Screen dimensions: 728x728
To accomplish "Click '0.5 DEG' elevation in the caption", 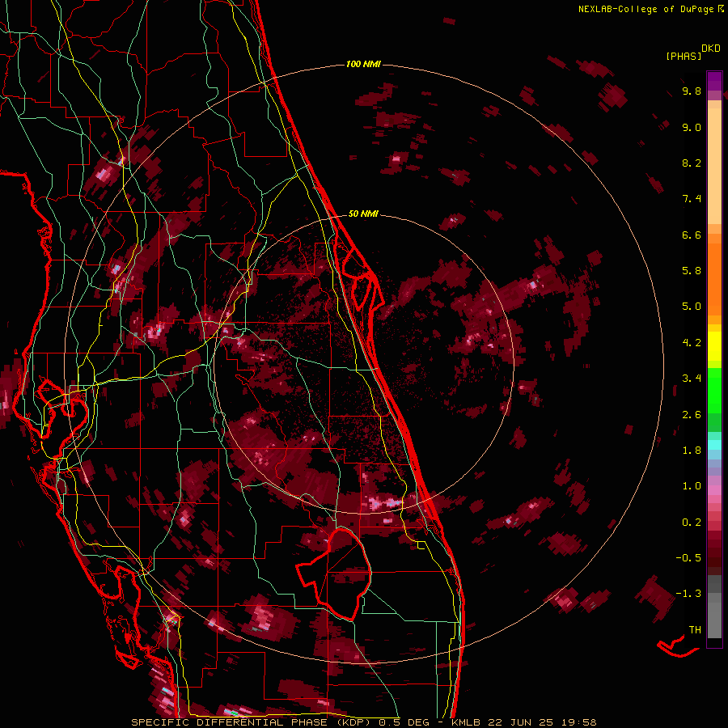I will (404, 722).
